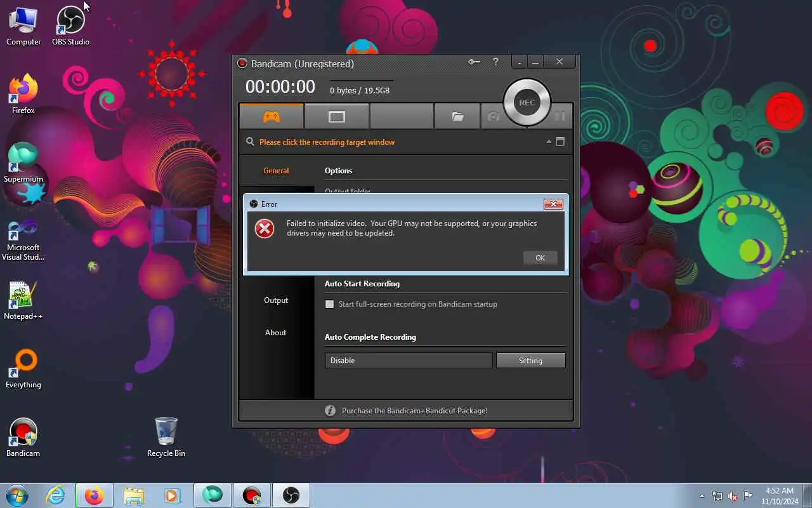Open the General settings section
The image size is (812, 508).
[276, 171]
